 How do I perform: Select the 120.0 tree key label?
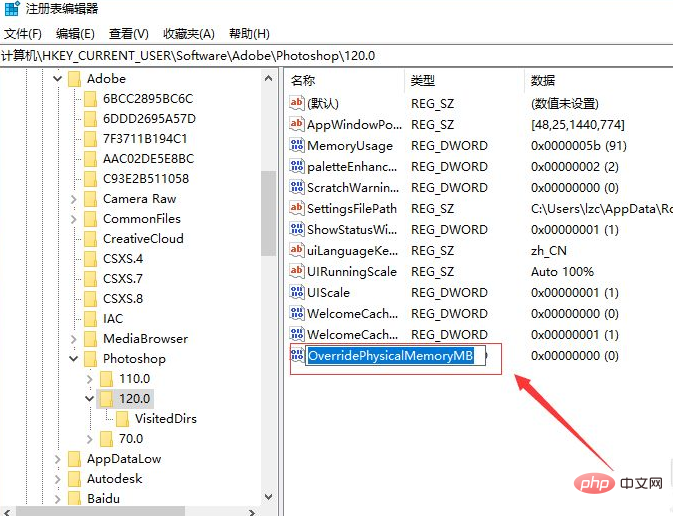coord(134,399)
